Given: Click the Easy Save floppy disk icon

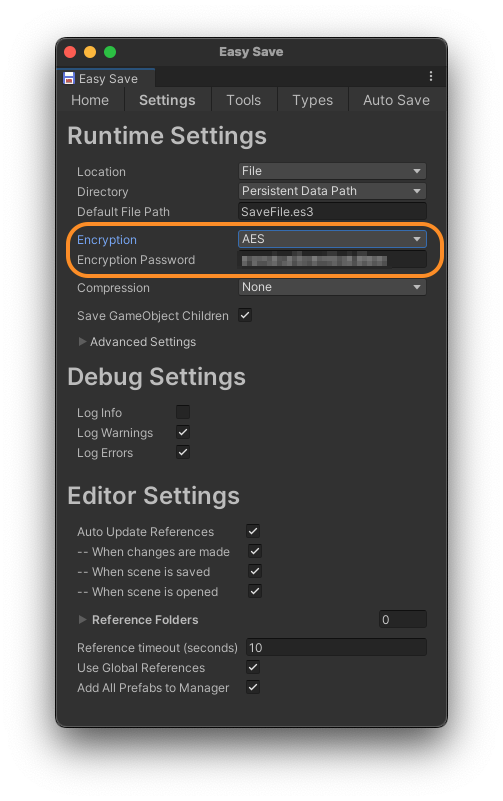Looking at the screenshot, I should 68,78.
